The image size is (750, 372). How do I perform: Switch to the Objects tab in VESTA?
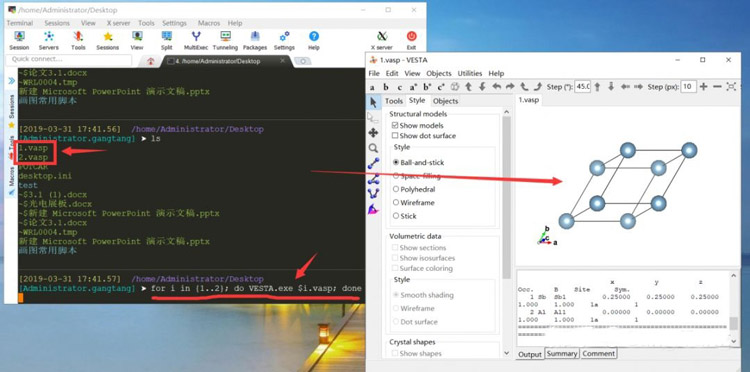(445, 101)
